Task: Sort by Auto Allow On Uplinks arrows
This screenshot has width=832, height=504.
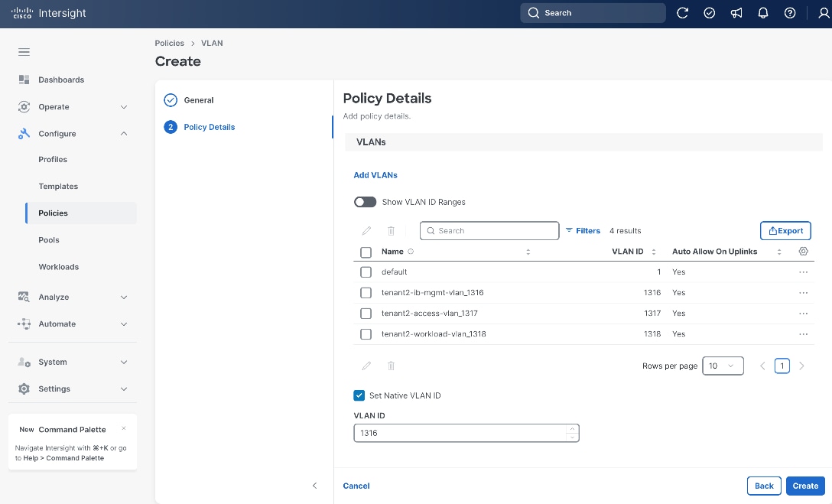Action: [779, 252]
